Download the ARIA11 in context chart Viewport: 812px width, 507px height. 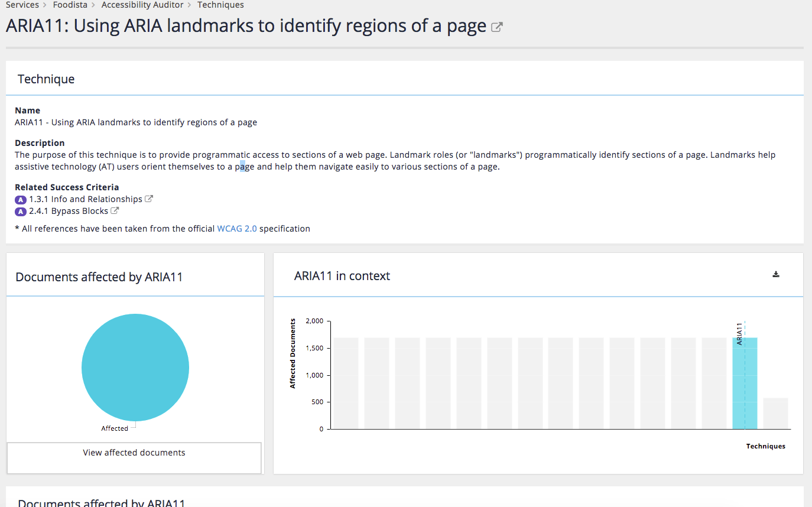(776, 274)
